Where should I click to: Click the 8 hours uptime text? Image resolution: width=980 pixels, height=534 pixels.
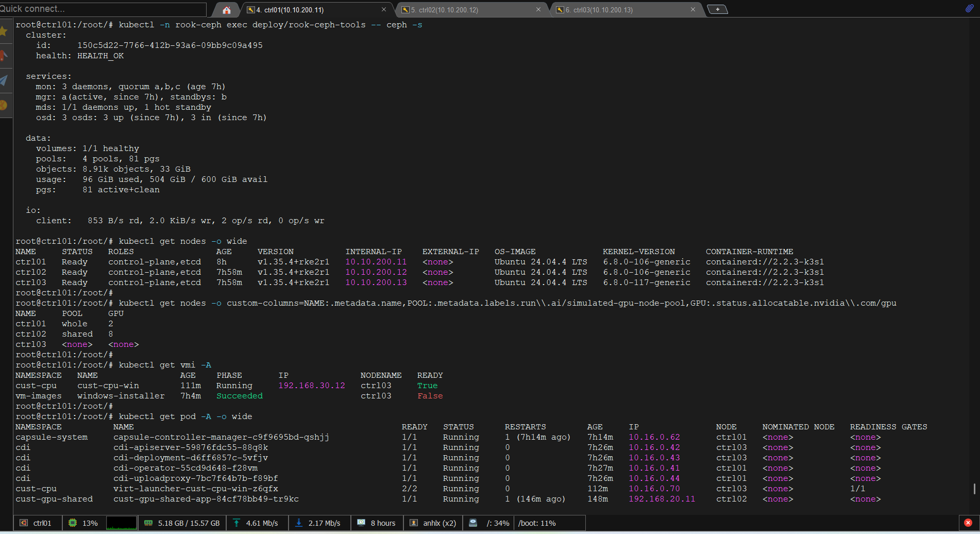point(383,523)
